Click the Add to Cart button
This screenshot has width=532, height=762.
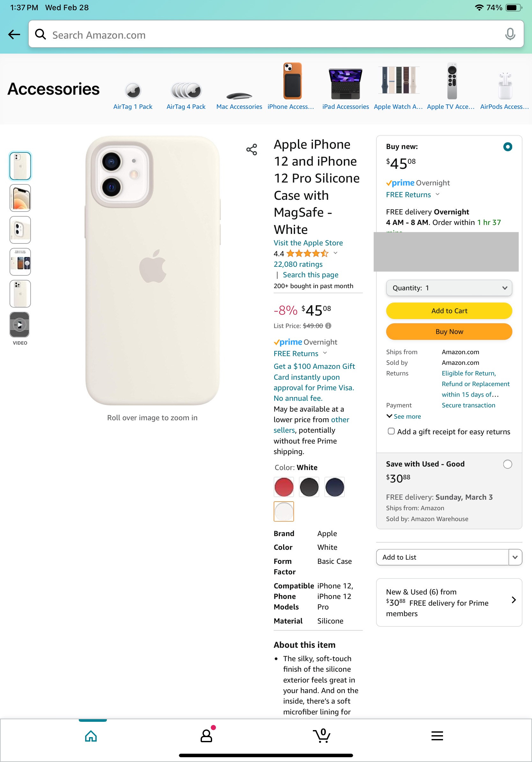(x=449, y=311)
